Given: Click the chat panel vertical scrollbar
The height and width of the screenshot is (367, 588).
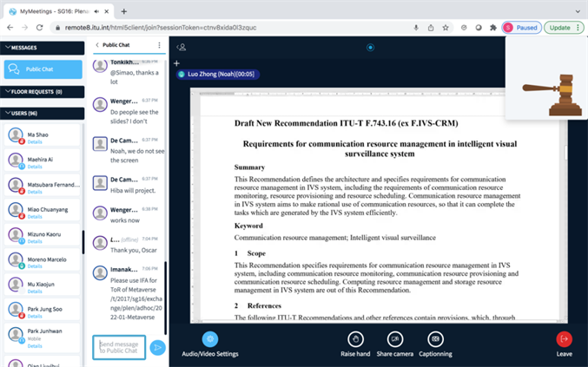Looking at the screenshot, I should [x=165, y=298].
